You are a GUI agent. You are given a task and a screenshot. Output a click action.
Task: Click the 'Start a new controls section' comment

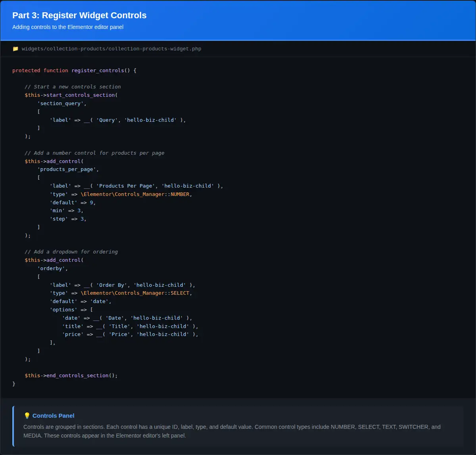73,87
